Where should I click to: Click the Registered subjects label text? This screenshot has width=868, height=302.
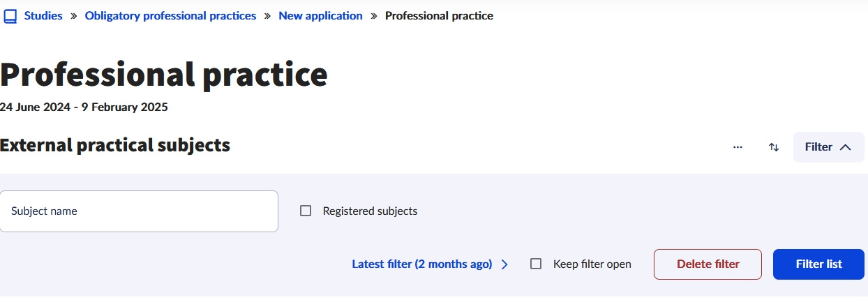pyautogui.click(x=370, y=211)
